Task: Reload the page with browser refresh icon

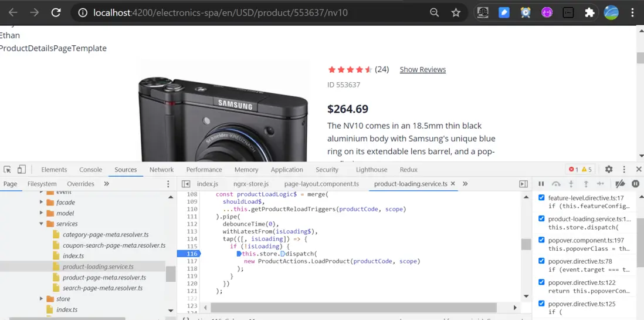Action: tap(56, 13)
